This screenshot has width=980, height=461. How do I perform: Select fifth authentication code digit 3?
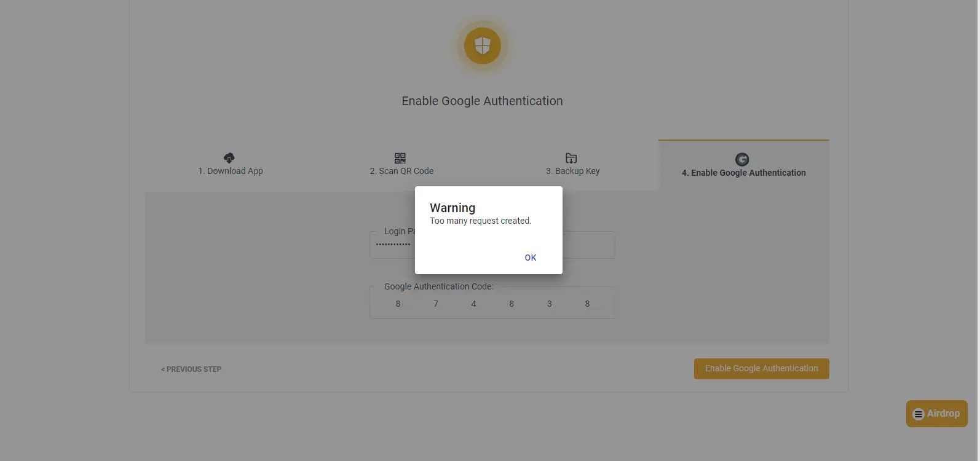coord(550,304)
